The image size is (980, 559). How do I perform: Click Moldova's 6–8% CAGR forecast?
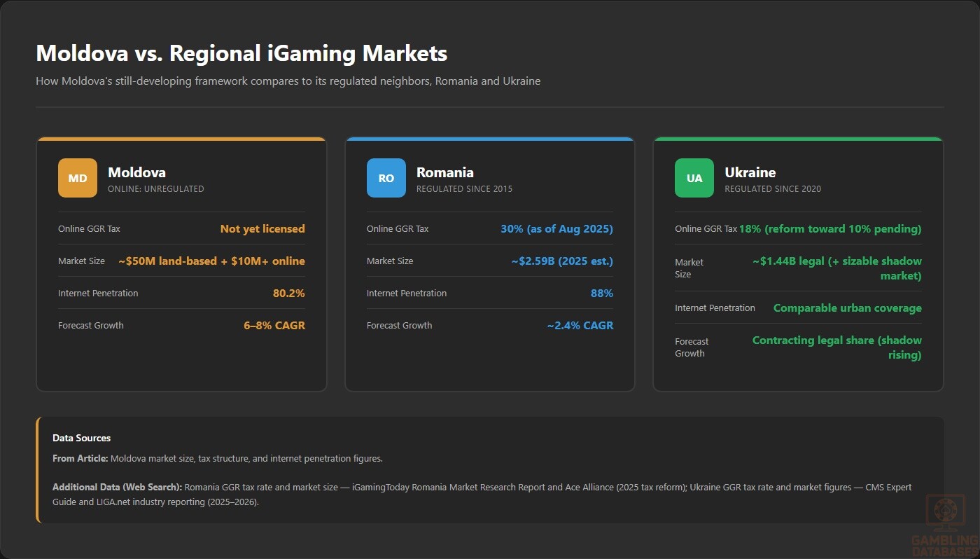click(x=274, y=325)
